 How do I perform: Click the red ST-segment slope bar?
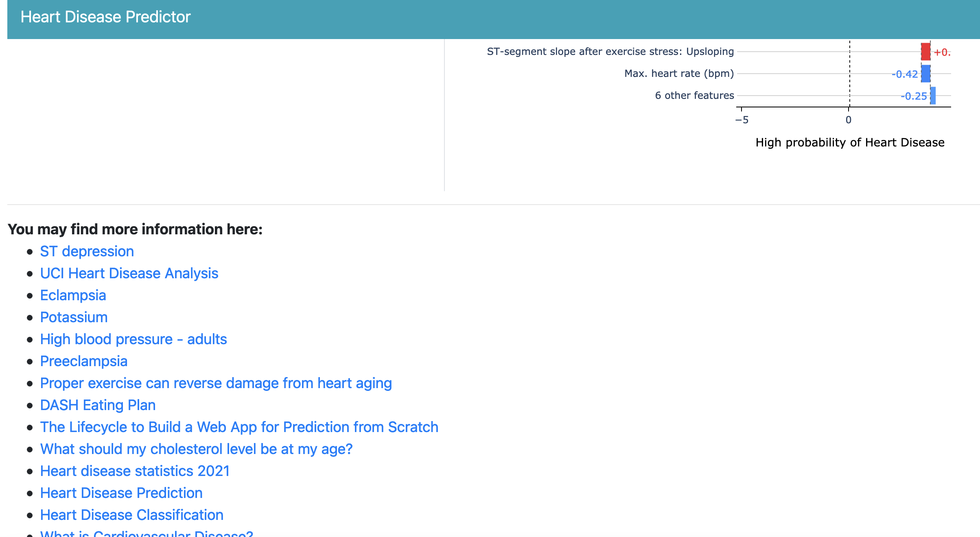[925, 52]
